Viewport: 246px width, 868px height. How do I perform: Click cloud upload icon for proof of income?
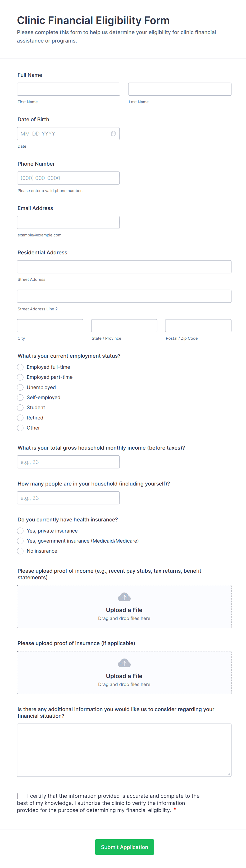click(x=124, y=597)
